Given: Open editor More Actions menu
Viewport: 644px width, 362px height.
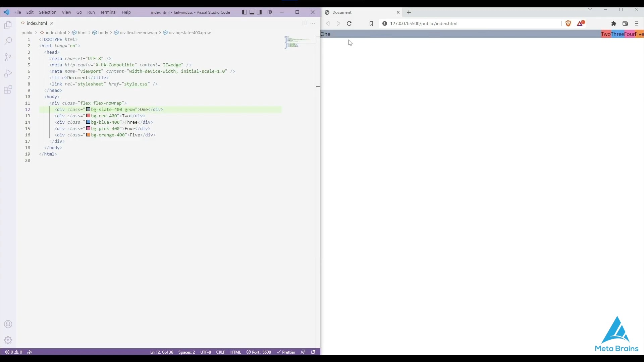Looking at the screenshot, I should click(x=313, y=23).
